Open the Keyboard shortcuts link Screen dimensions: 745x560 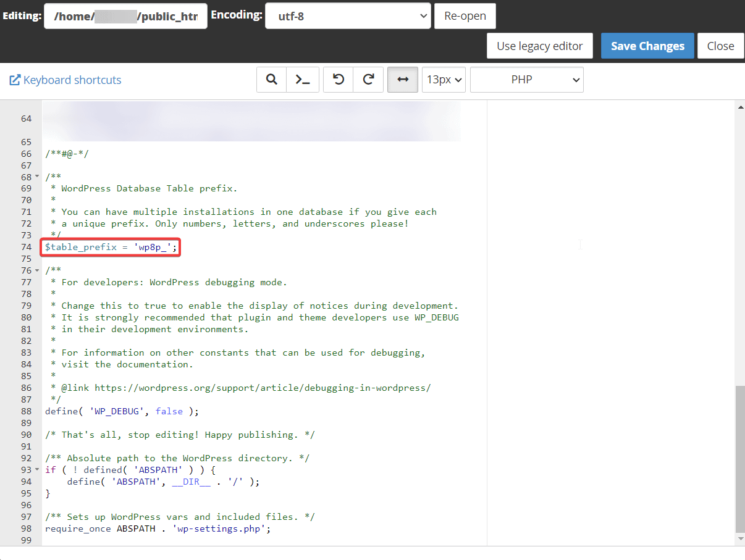pyautogui.click(x=72, y=80)
